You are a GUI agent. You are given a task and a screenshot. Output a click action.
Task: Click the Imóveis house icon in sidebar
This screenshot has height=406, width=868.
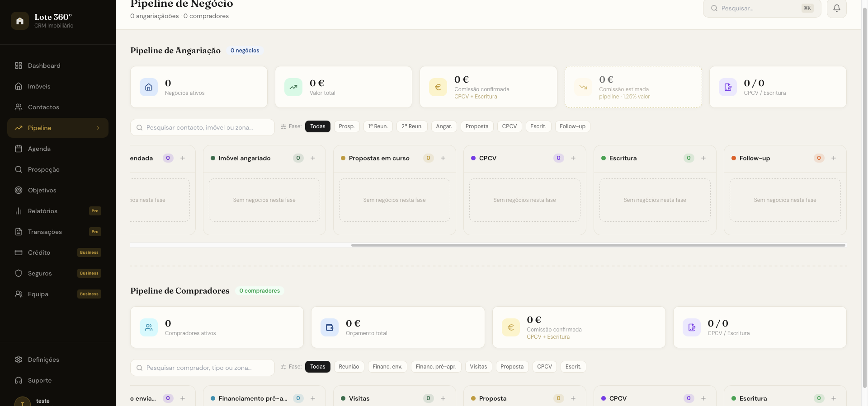(19, 86)
